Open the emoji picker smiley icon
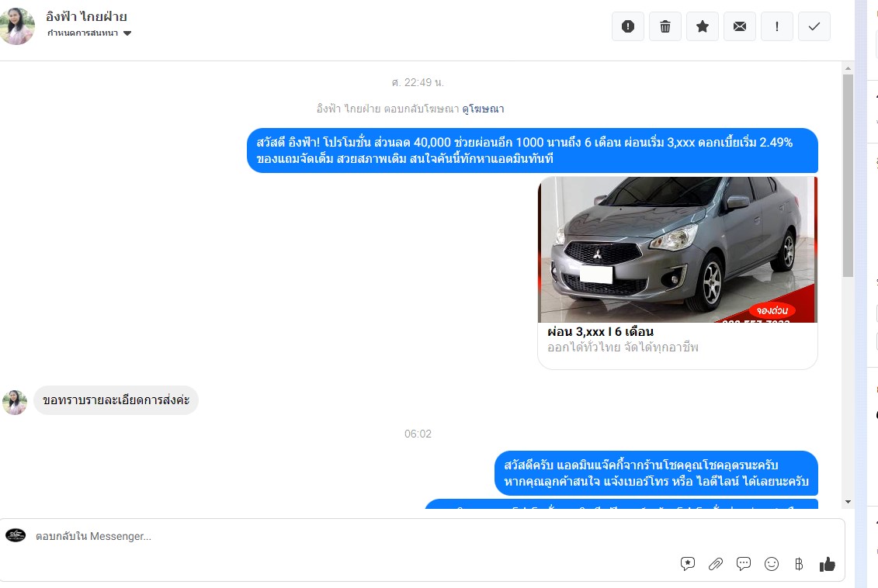This screenshot has width=878, height=588. point(772,564)
